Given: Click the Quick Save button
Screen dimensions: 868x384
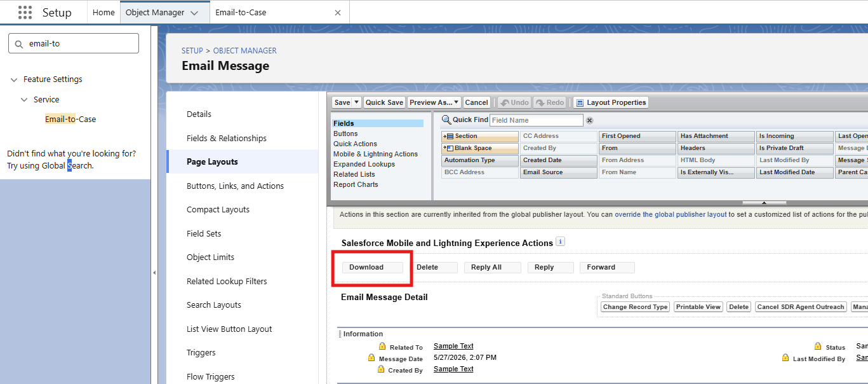Looking at the screenshot, I should coord(384,102).
